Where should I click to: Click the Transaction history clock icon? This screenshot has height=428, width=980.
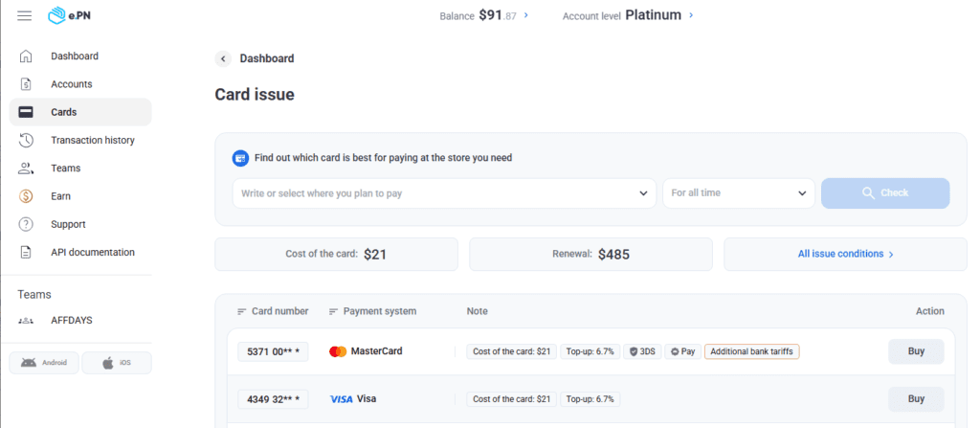tap(27, 141)
